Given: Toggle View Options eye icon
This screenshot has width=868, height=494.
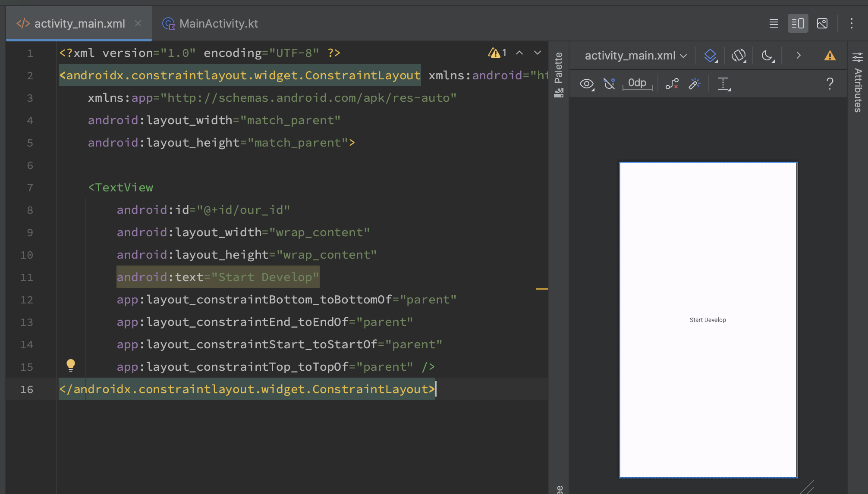Looking at the screenshot, I should tap(587, 84).
